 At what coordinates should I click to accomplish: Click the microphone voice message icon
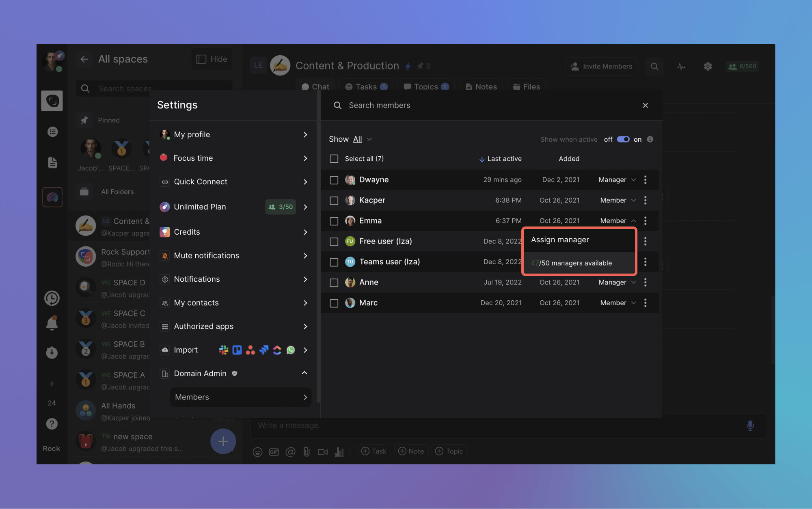click(750, 425)
